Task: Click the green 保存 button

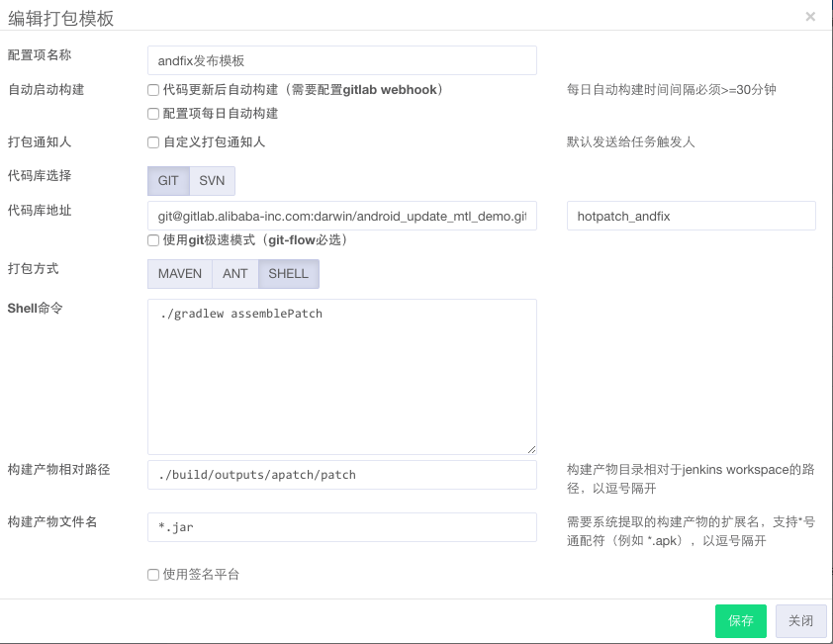Action: [x=741, y=620]
